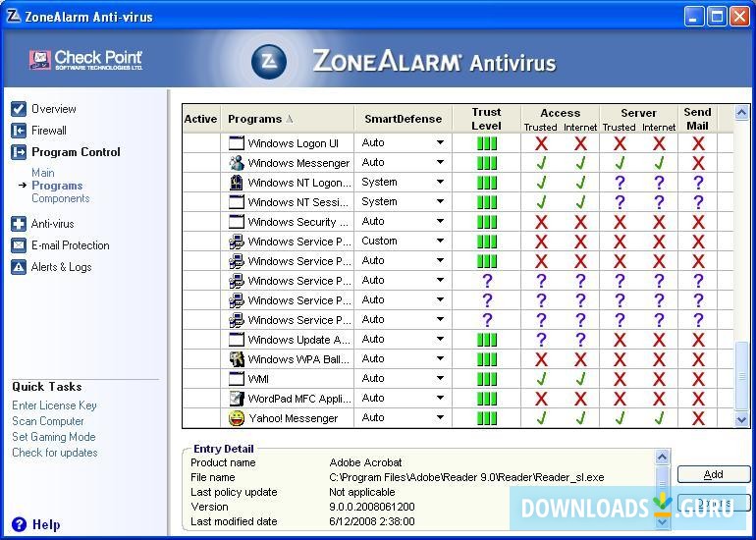Toggle Send Mail permission for Yahoo! Messenger

[698, 418]
